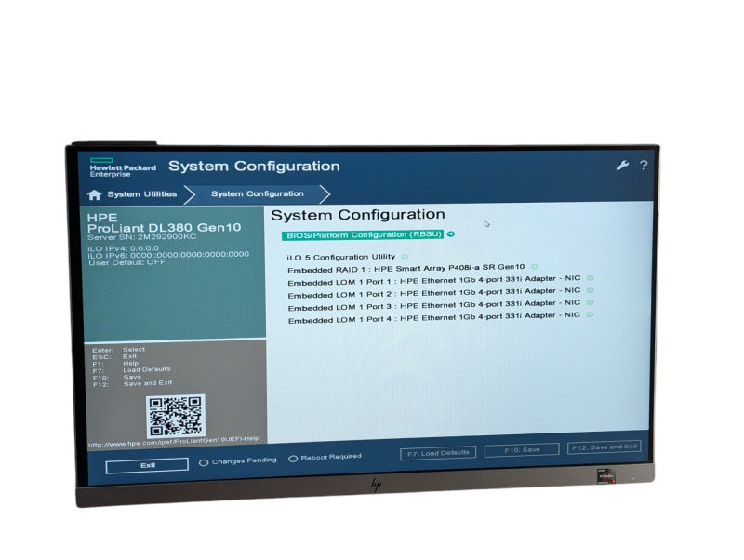
Task: Click iLO IPv4: 0.0.0.0 text
Action: (124, 248)
